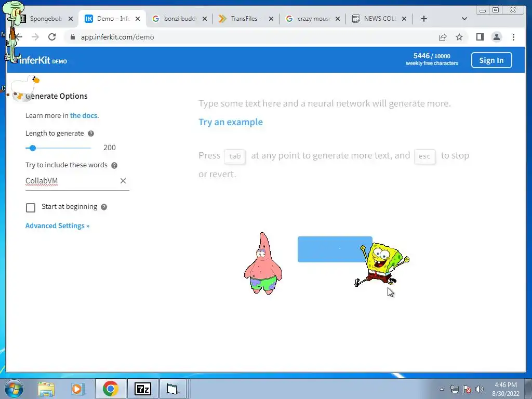Toggle the Start at beginning checkbox
Screen dimensions: 532x399
tap(31, 208)
